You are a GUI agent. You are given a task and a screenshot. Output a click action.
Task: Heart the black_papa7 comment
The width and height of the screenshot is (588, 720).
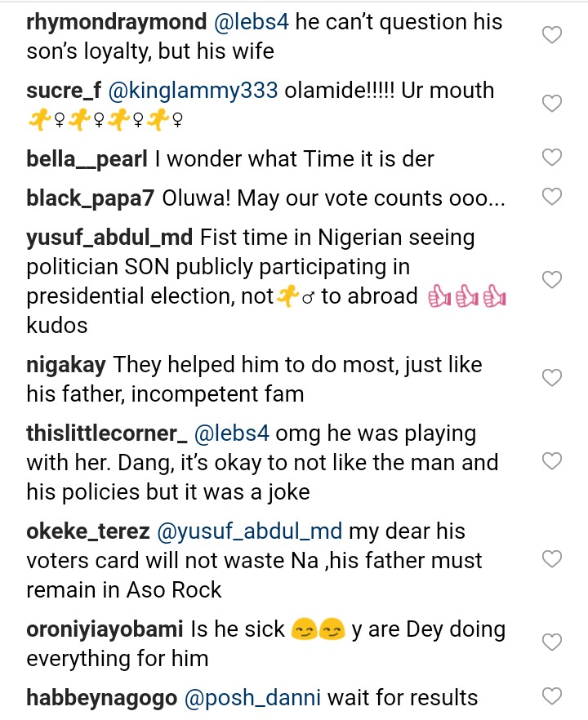point(552,197)
